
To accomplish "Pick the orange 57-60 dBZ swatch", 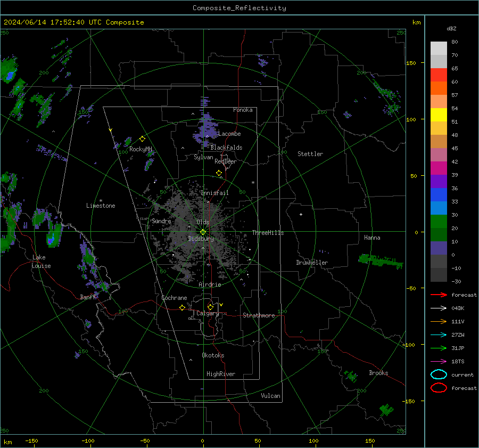I will 439,88.
